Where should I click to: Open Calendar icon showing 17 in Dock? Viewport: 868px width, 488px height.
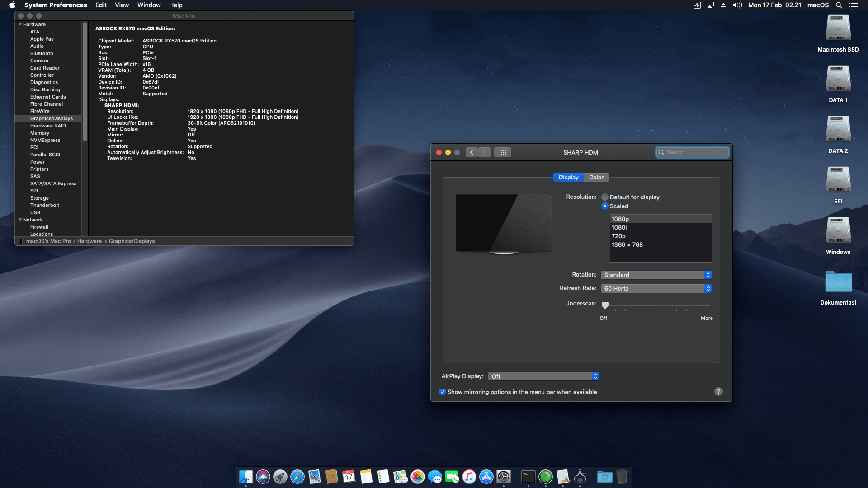[349, 477]
